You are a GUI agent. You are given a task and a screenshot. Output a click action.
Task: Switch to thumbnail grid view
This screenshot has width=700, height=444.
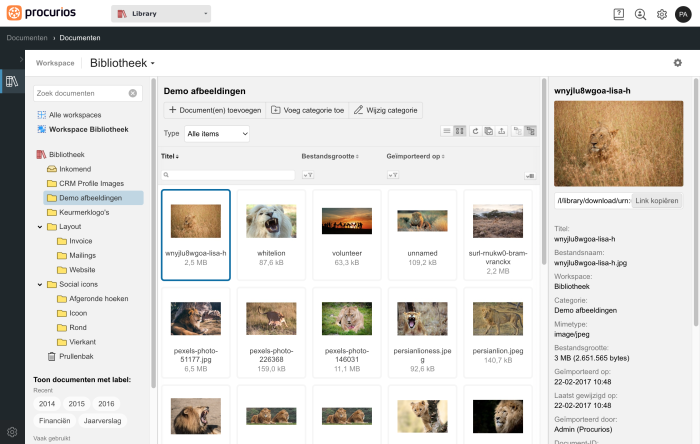[459, 131]
